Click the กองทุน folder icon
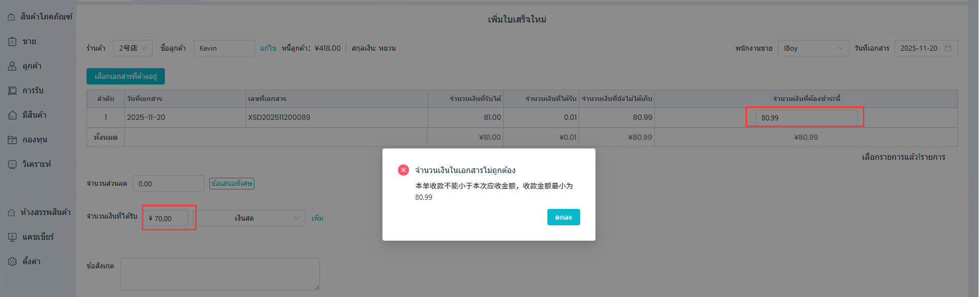This screenshot has width=980, height=297. (12, 140)
